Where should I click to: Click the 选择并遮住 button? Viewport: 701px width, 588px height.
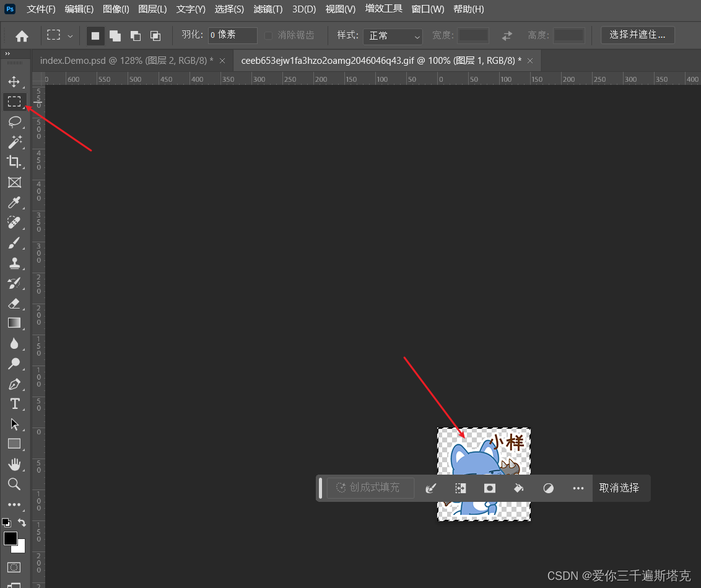[637, 35]
